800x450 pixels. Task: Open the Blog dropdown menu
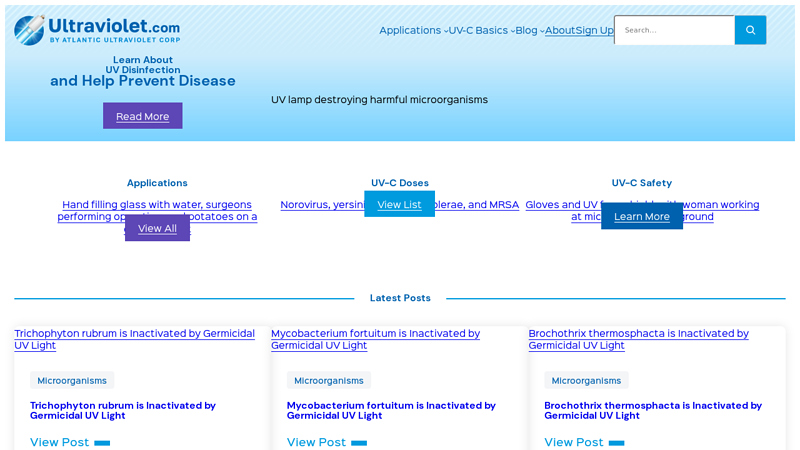[529, 31]
